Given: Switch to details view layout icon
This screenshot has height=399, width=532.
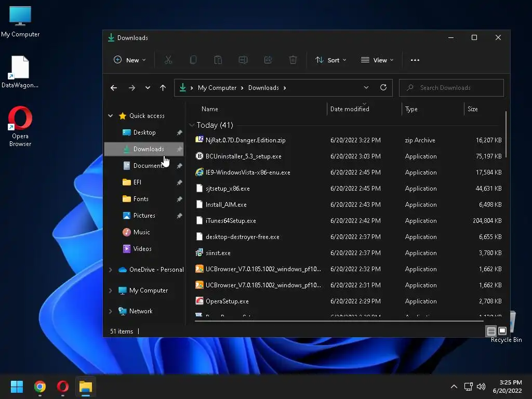Looking at the screenshot, I should click(x=491, y=331).
